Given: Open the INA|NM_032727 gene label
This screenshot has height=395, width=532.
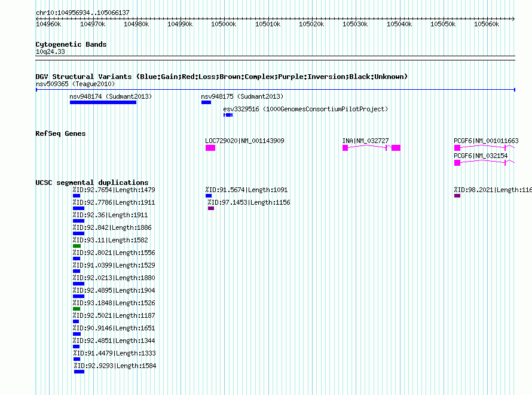Looking at the screenshot, I should pyautogui.click(x=365, y=141).
